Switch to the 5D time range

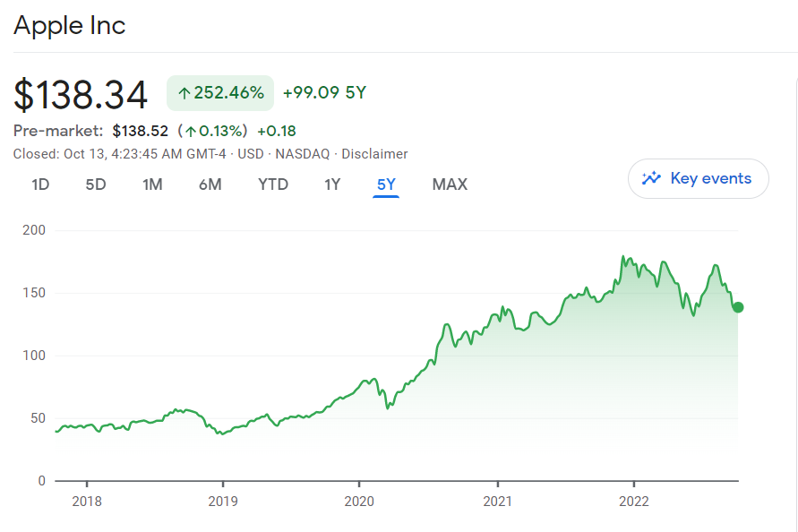96,184
